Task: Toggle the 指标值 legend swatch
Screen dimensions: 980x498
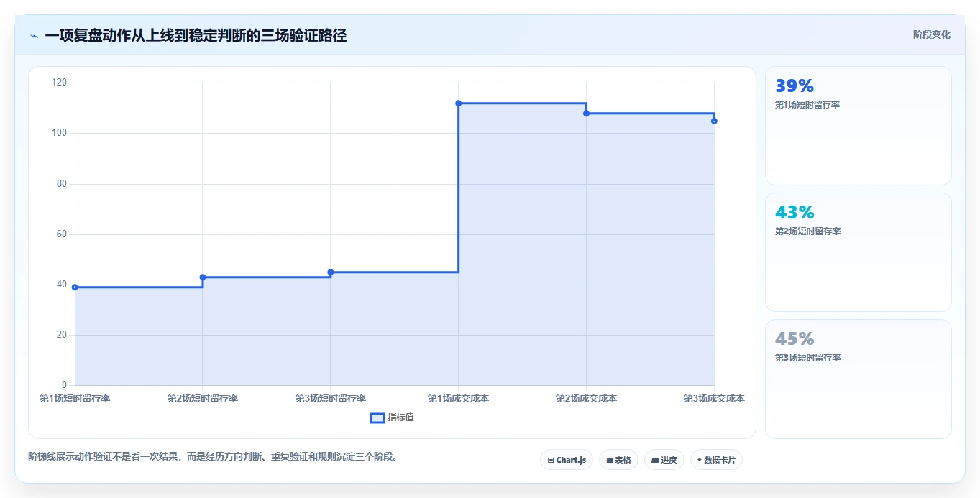Action: pos(377,418)
